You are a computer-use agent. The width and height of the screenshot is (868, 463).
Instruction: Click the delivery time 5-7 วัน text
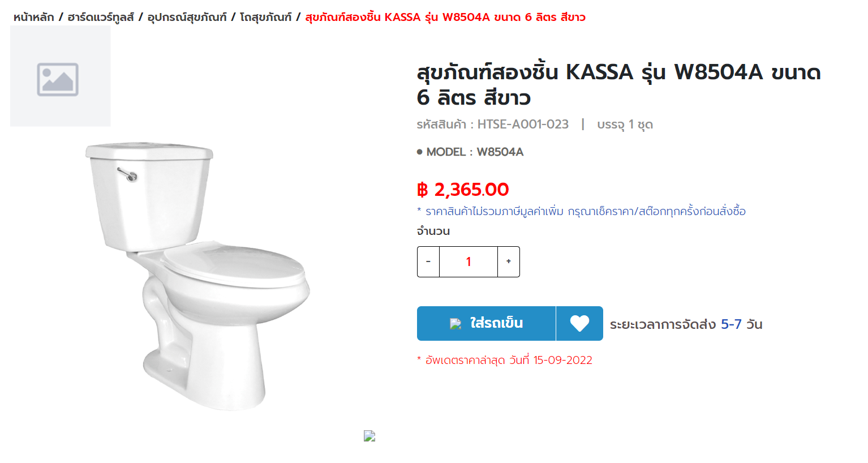pyautogui.click(x=741, y=324)
